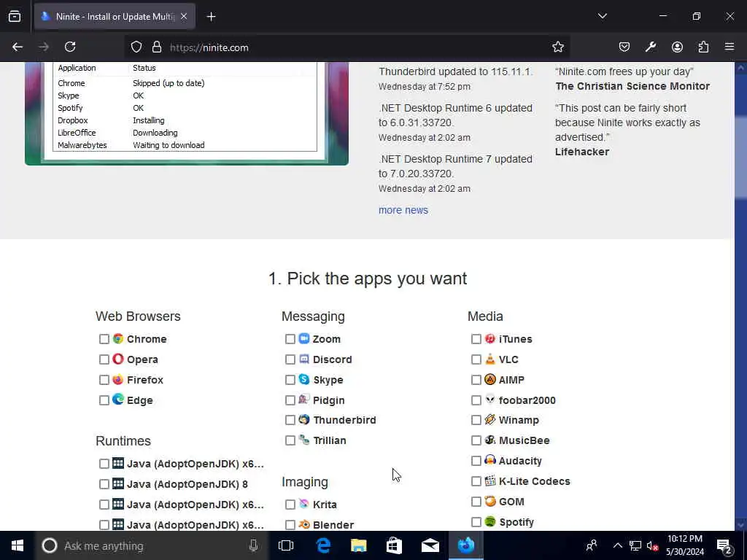Click the Discord app icon
The width and height of the screenshot is (747, 560).
304,359
